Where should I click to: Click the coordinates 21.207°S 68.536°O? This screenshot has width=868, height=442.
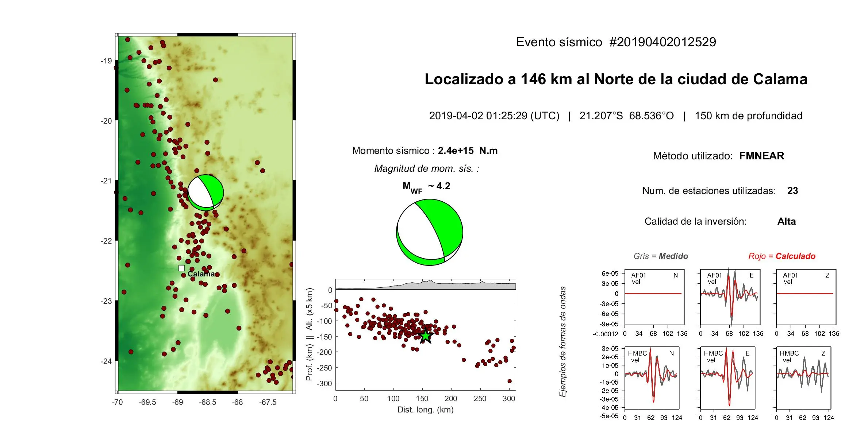point(626,116)
